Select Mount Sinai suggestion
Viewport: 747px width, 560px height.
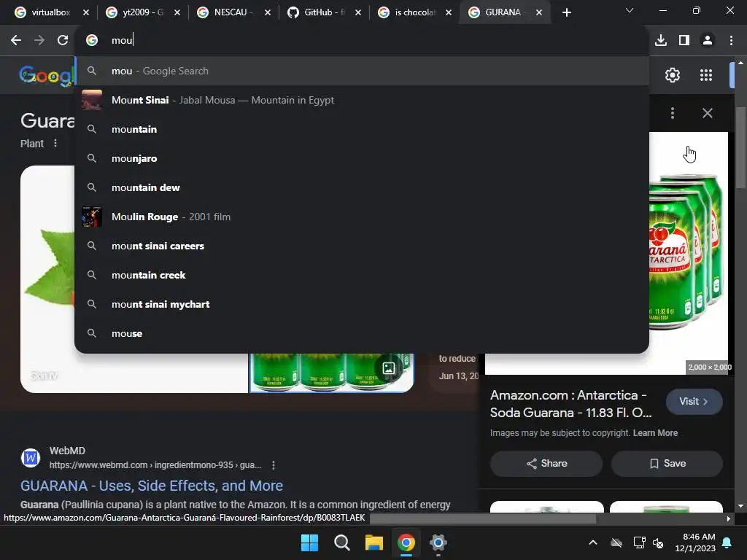pos(362,100)
